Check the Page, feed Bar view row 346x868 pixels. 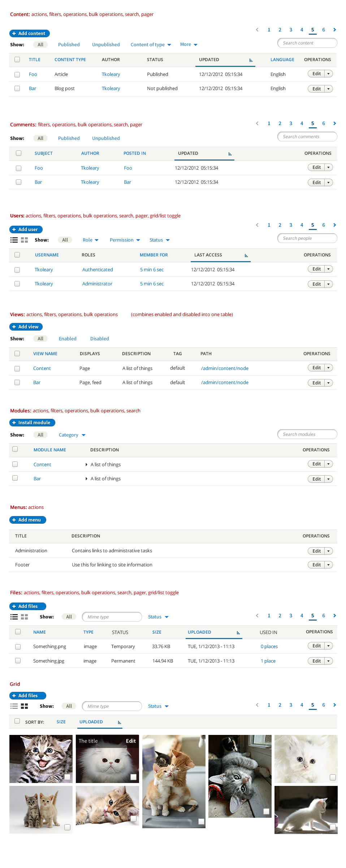[17, 382]
